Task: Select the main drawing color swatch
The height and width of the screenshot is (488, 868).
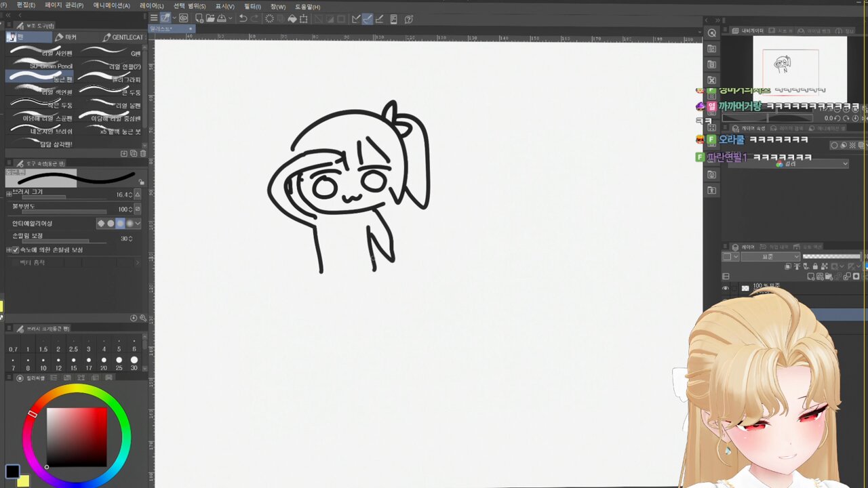Action: pos(12,471)
